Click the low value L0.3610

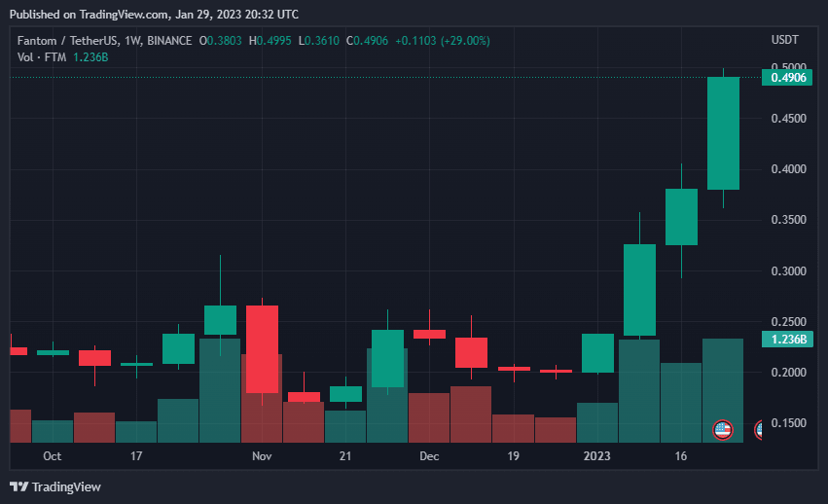click(x=318, y=41)
